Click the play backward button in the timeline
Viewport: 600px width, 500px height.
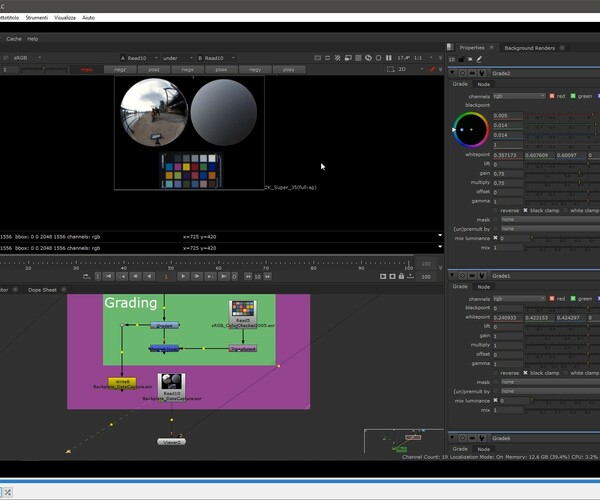pos(149,276)
